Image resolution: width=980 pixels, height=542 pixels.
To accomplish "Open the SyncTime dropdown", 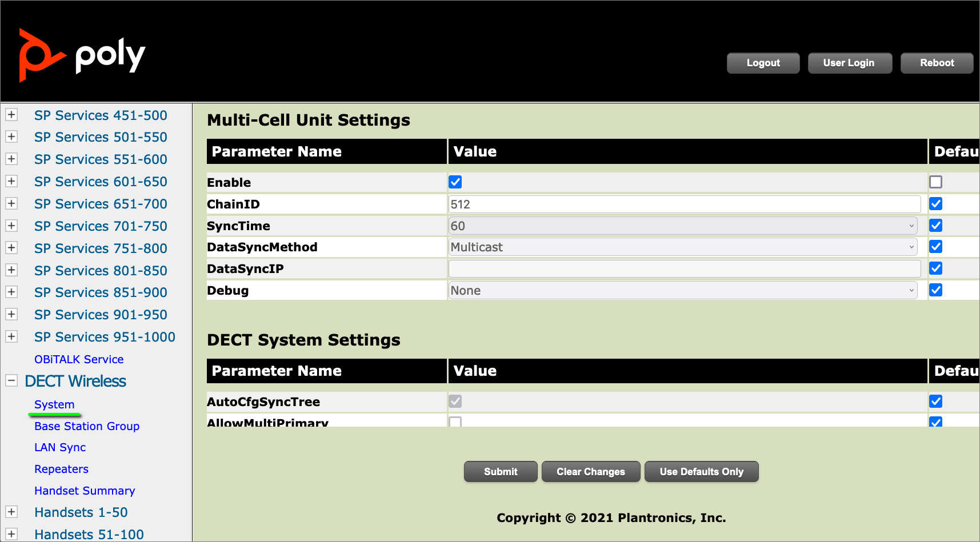I will tap(683, 226).
